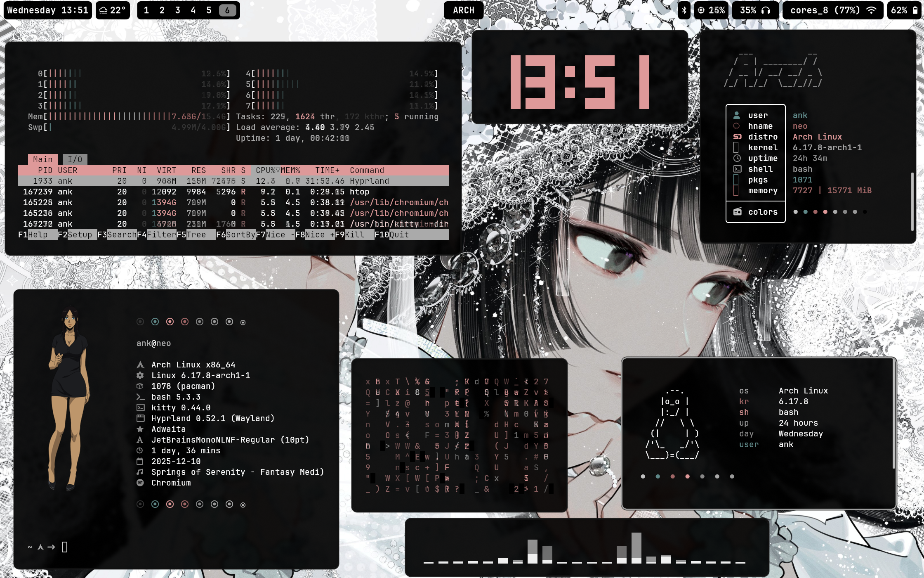Sort by the CPU% column header

coord(266,170)
